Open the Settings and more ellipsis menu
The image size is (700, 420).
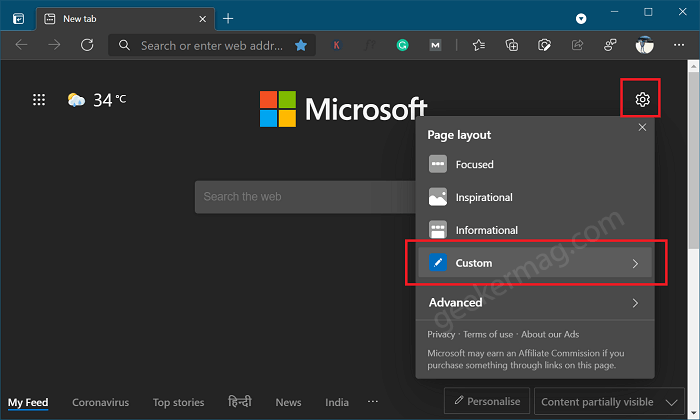679,45
